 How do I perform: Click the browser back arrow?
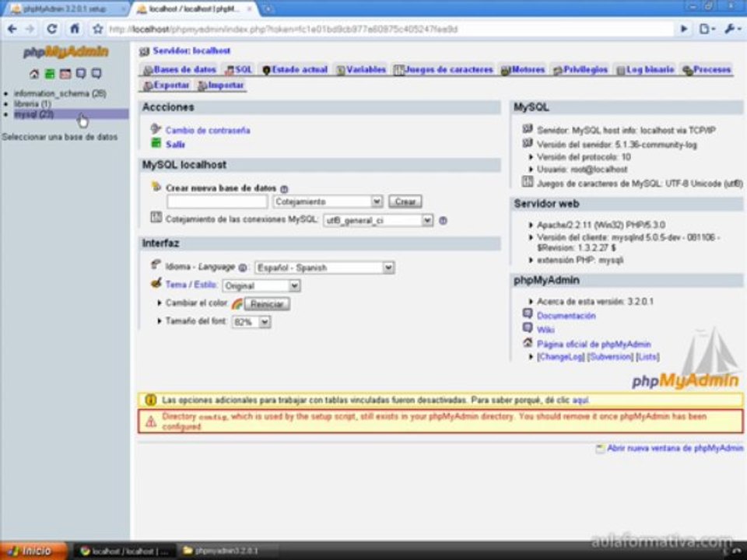point(12,29)
